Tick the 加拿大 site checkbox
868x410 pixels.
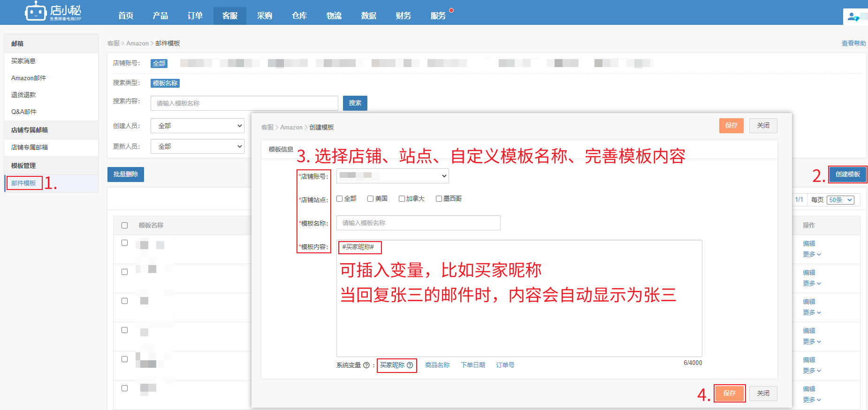(402, 199)
